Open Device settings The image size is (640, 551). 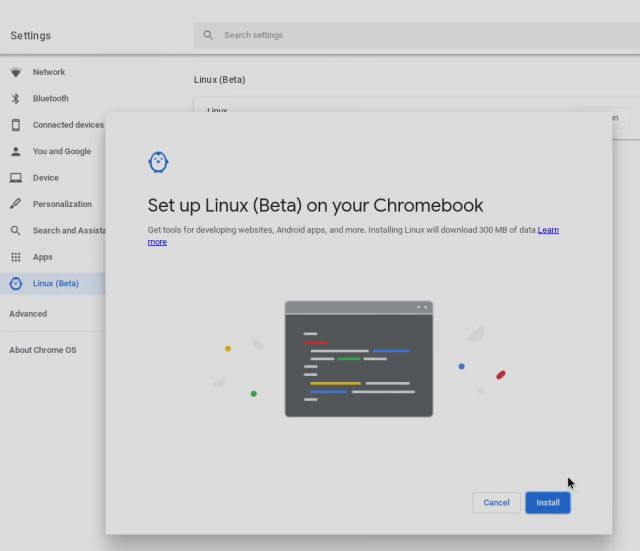(x=46, y=178)
